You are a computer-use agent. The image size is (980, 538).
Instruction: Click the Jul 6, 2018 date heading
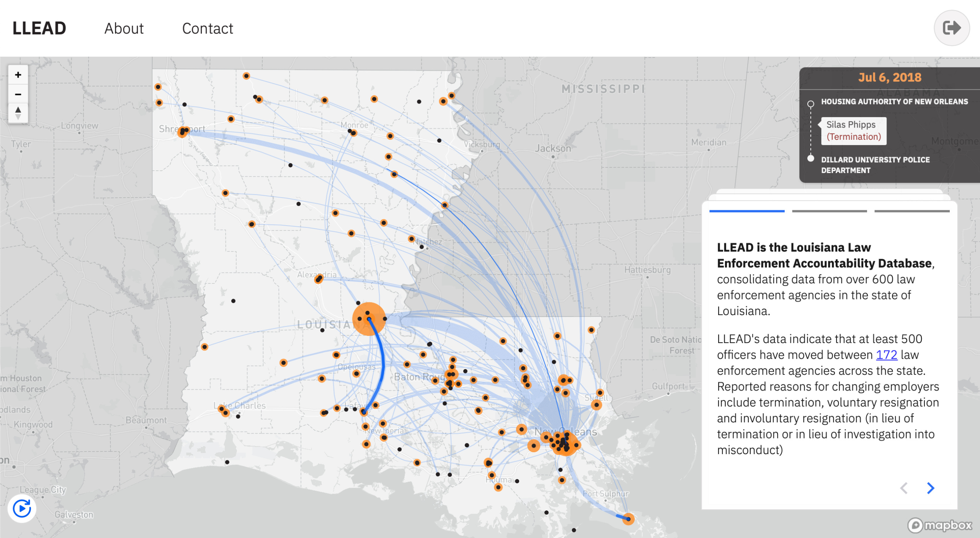click(890, 77)
